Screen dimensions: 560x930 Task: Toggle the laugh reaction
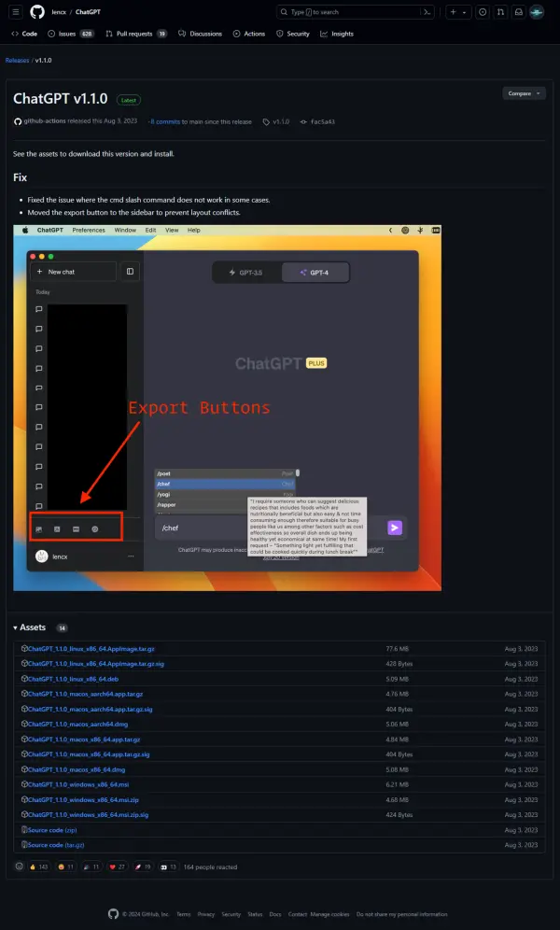[x=65, y=867]
